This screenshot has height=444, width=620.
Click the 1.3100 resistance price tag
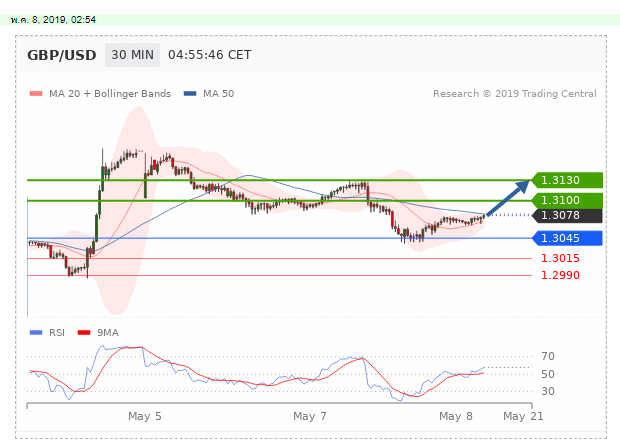[567, 200]
